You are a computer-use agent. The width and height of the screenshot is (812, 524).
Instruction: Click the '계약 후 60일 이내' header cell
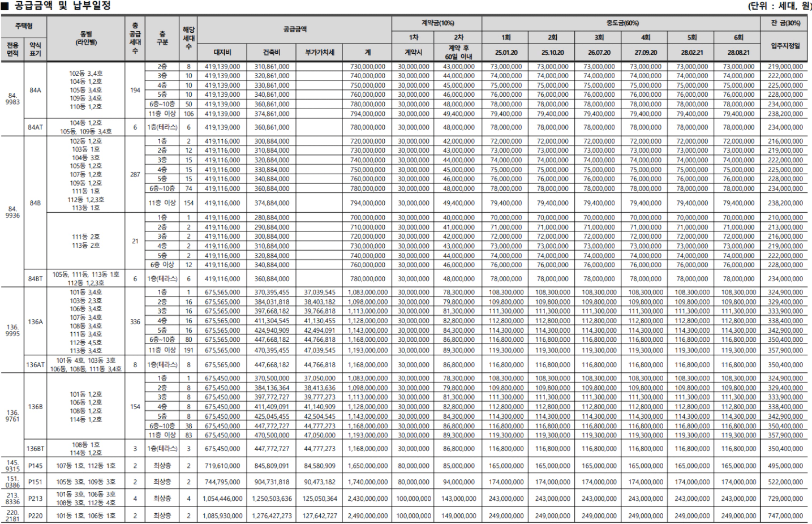pos(459,52)
